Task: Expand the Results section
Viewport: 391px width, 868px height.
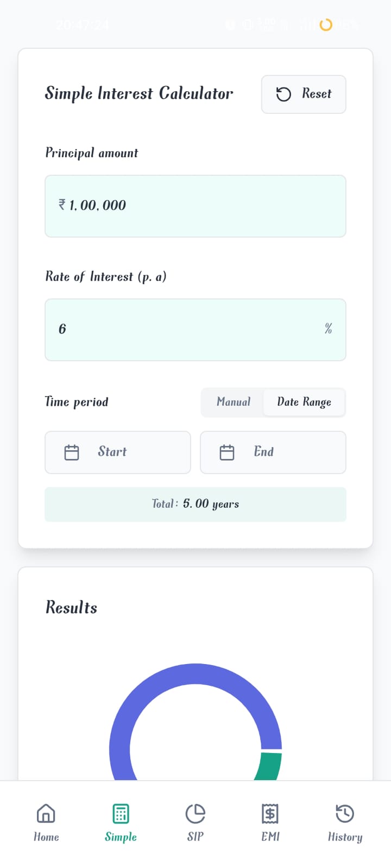Action: click(x=71, y=607)
